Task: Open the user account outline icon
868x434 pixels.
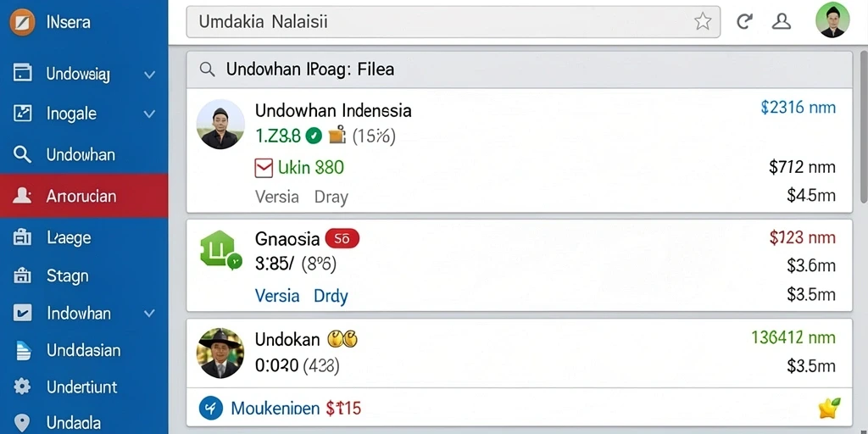Action: click(x=781, y=21)
